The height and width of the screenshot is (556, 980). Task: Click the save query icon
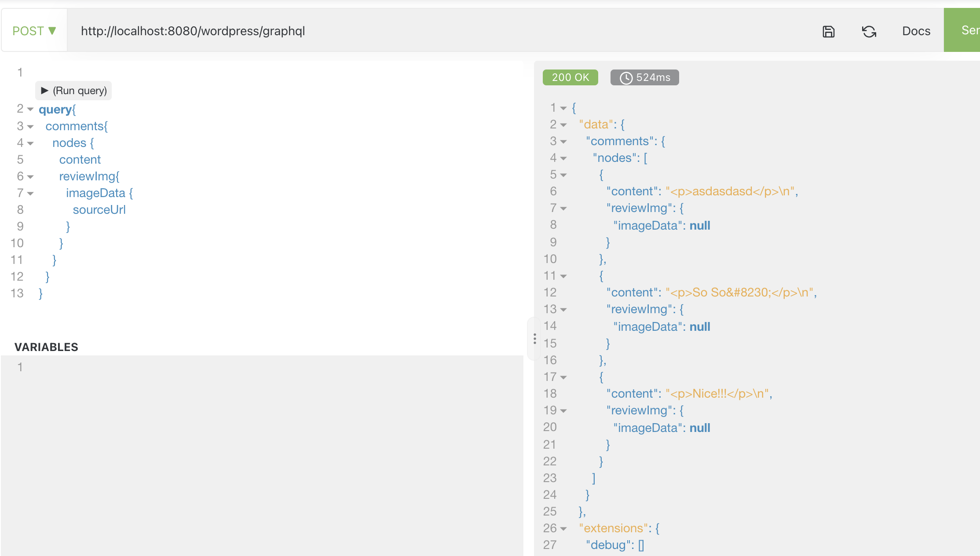(828, 31)
